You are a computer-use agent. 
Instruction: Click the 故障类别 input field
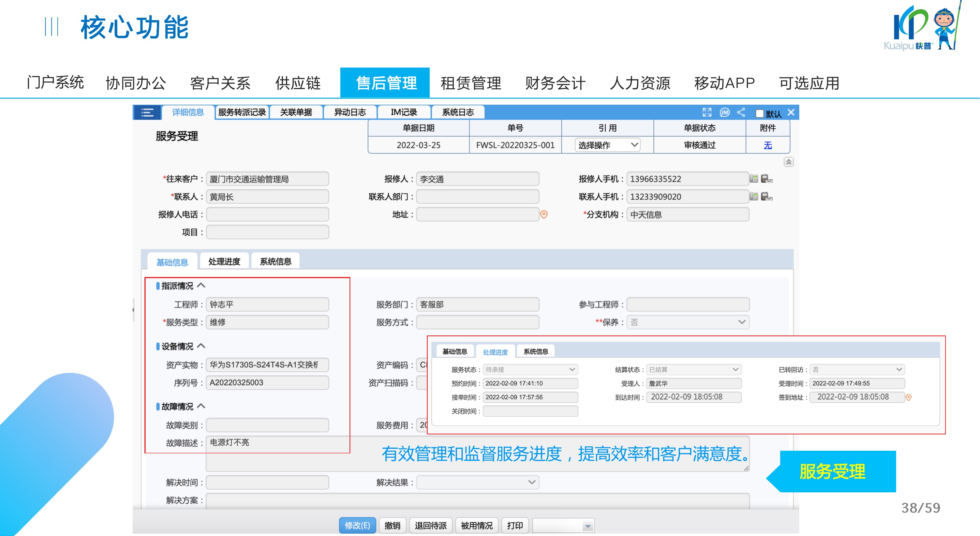point(267,425)
